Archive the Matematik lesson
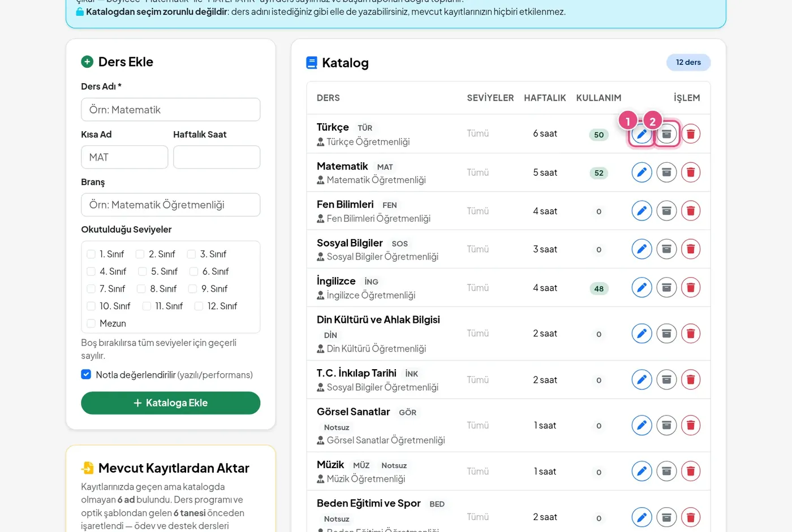The height and width of the screenshot is (532, 792). pos(666,172)
